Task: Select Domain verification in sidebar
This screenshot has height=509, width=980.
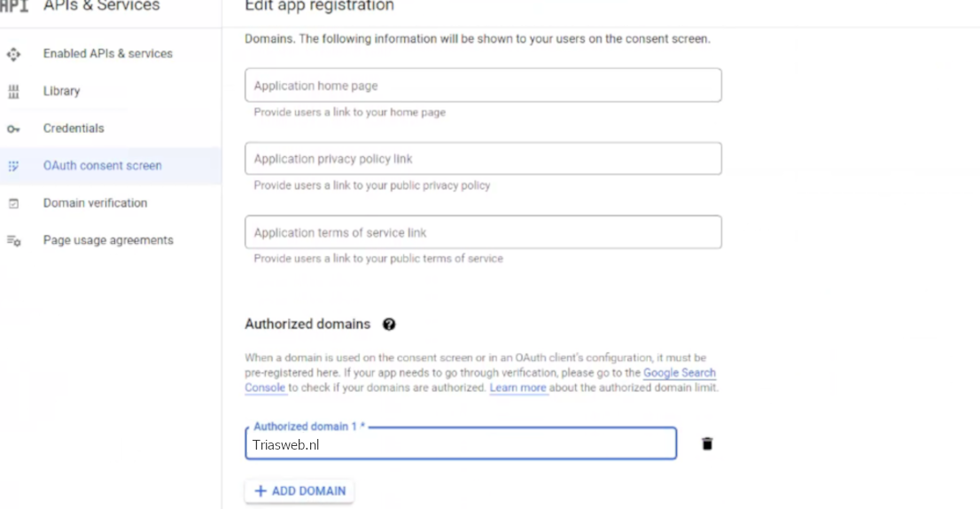Action: point(96,203)
